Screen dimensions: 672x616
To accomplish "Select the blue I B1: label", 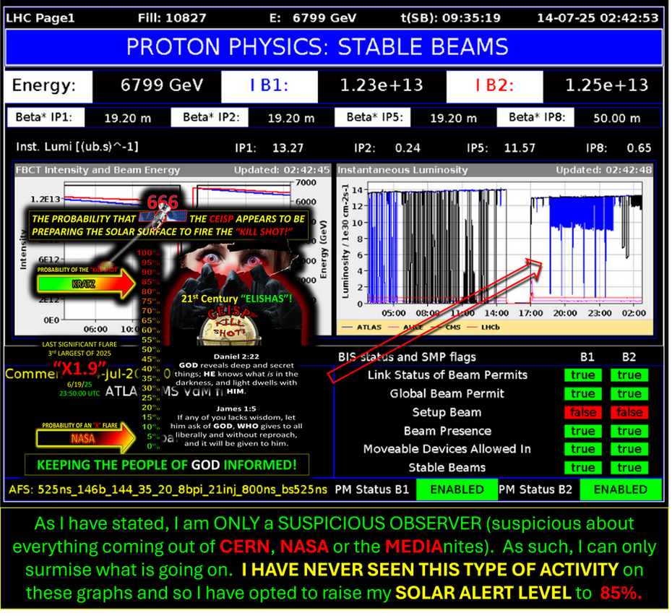I will pyautogui.click(x=270, y=86).
